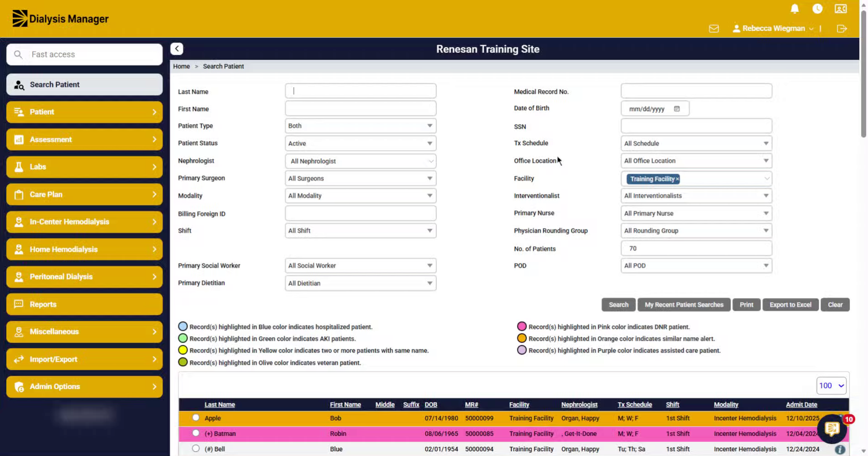Viewport: 868px width, 456px height.
Task: Sort the table by DOB column
Action: 431,405
